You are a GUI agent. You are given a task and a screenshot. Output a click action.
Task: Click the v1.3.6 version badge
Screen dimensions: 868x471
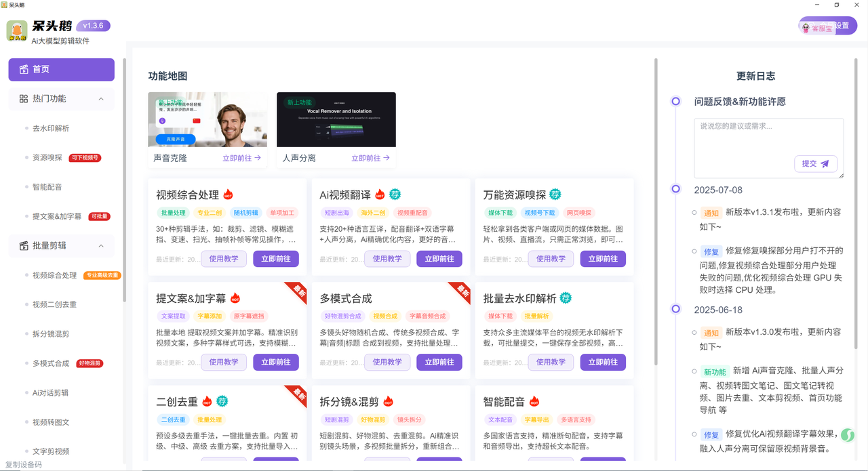tap(93, 26)
